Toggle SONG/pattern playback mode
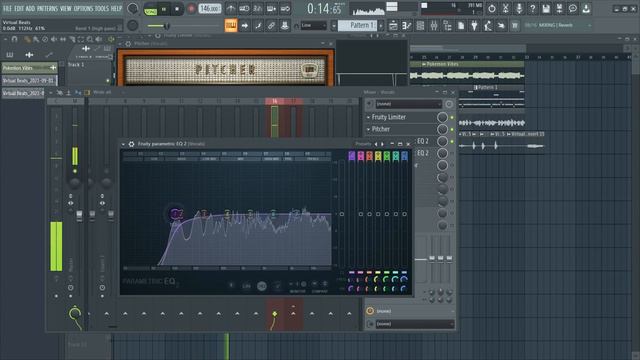The height and width of the screenshot is (360, 640). point(151,9)
